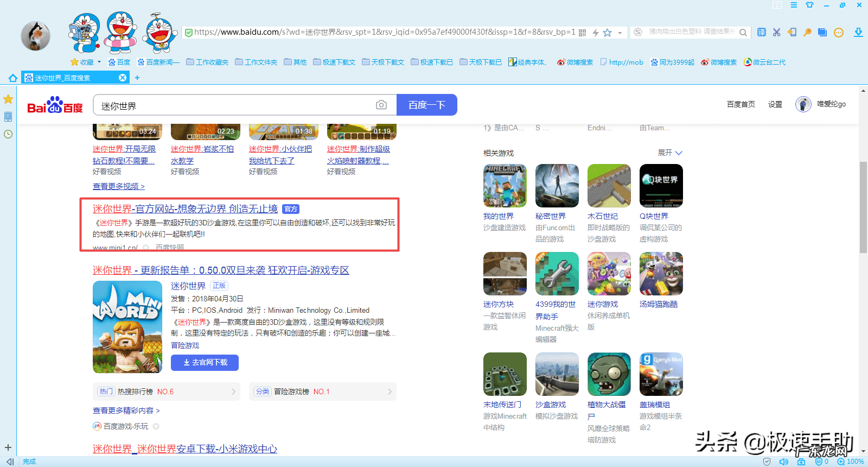Click the download arrow icon

point(858,33)
